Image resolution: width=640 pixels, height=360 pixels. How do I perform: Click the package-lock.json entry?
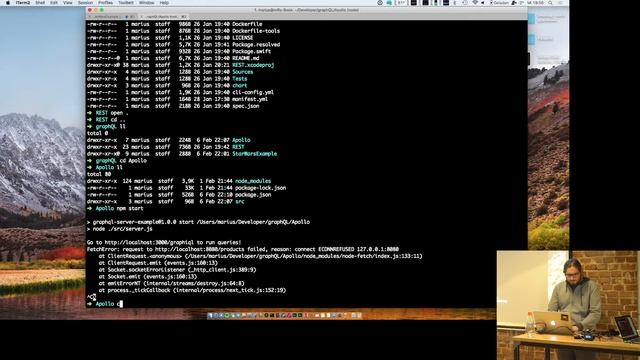pos(260,188)
